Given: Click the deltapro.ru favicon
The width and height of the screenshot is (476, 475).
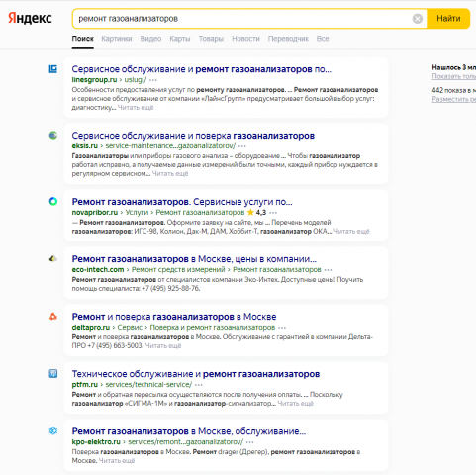Looking at the screenshot, I should tap(53, 317).
